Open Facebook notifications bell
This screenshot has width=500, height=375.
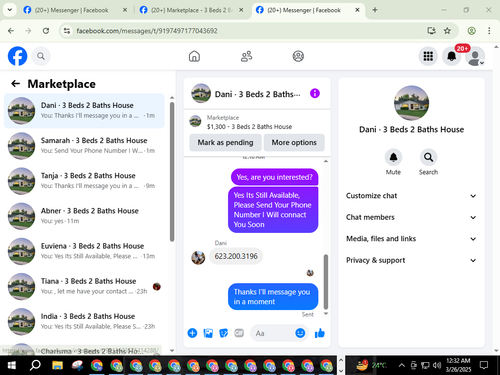452,56
